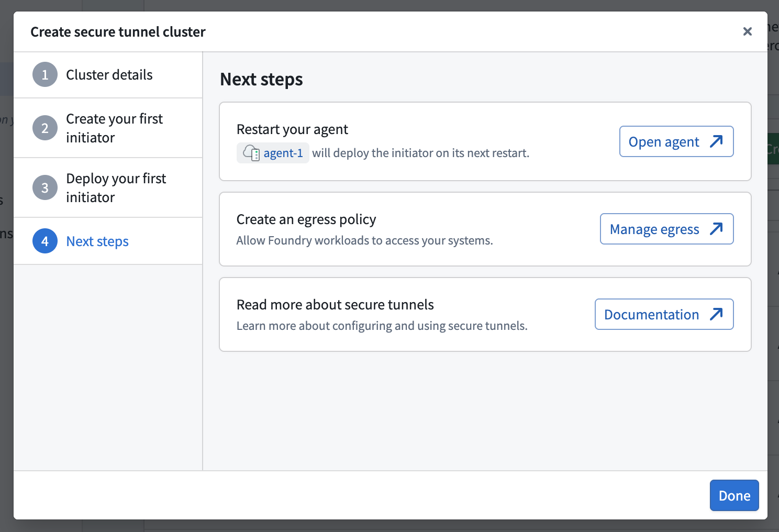Click the 'Create an egress policy' heading
The image size is (779, 532).
[306, 219]
